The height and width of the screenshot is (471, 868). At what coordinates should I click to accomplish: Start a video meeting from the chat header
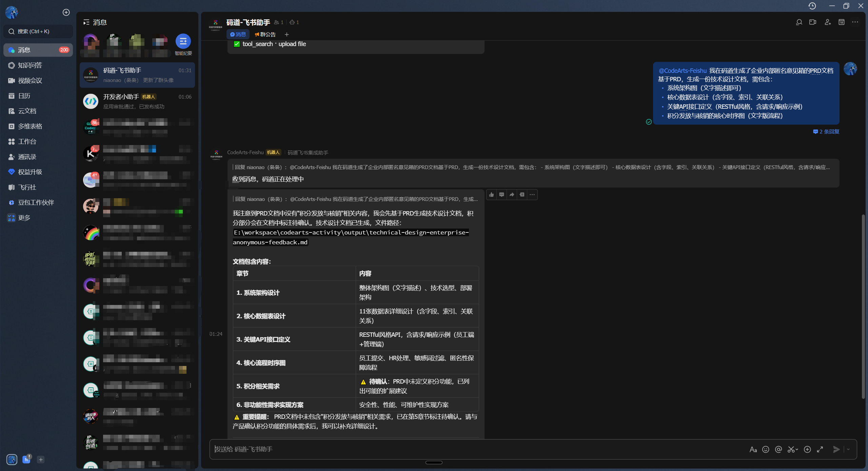coord(813,22)
